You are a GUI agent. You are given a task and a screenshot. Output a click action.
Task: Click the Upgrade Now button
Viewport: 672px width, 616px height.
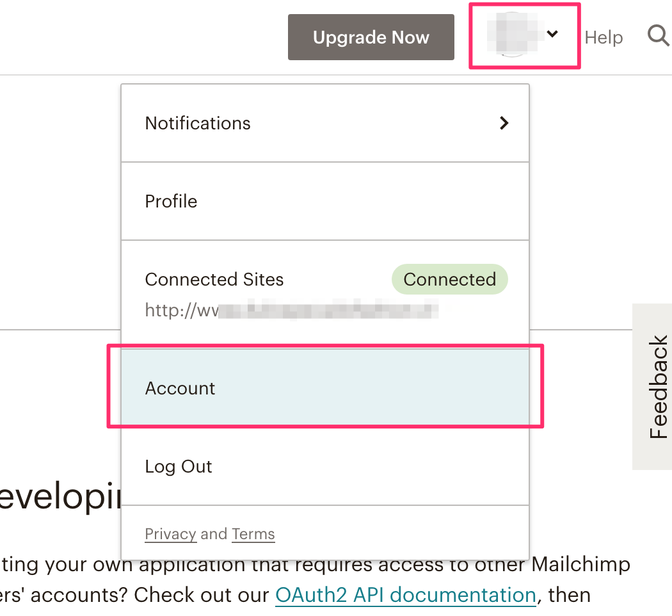point(371,37)
